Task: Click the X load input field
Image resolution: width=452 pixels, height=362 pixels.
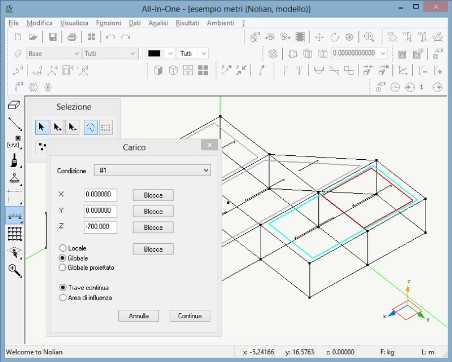Action: pyautogui.click(x=100, y=195)
